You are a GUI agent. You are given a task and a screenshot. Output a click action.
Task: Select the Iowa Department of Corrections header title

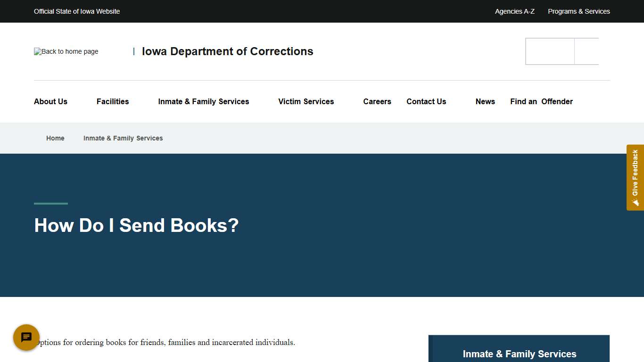pyautogui.click(x=227, y=51)
